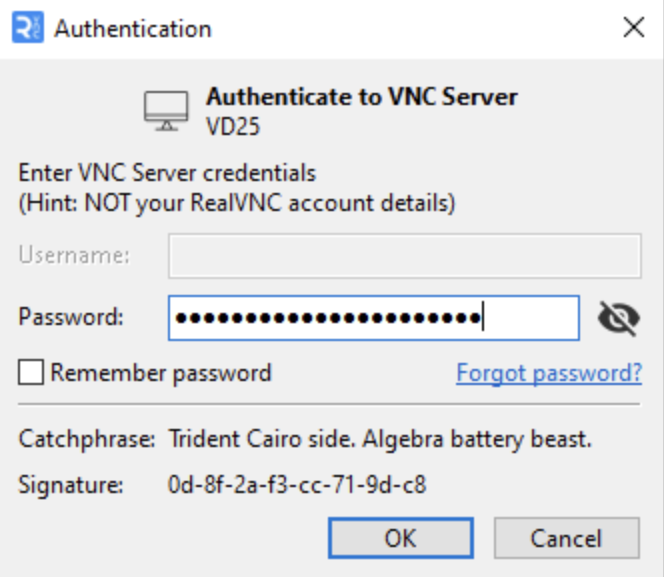Click the Username: field label
Screen dimensions: 664x577
pos(74,255)
